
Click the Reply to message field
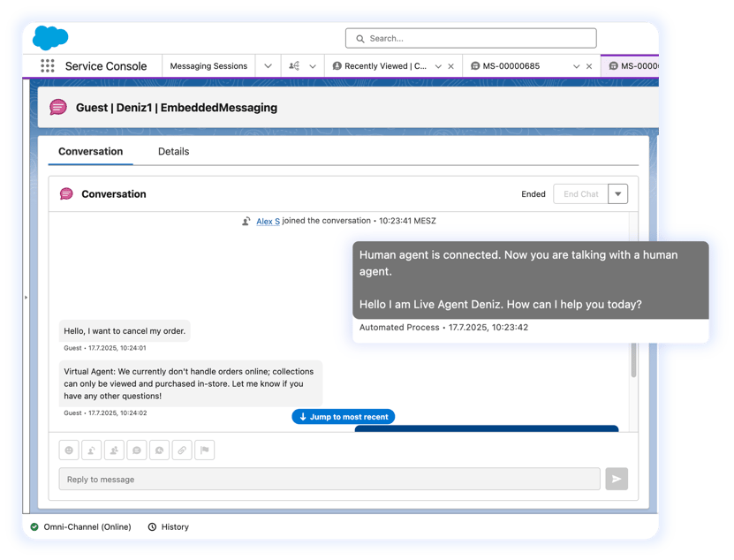point(329,479)
